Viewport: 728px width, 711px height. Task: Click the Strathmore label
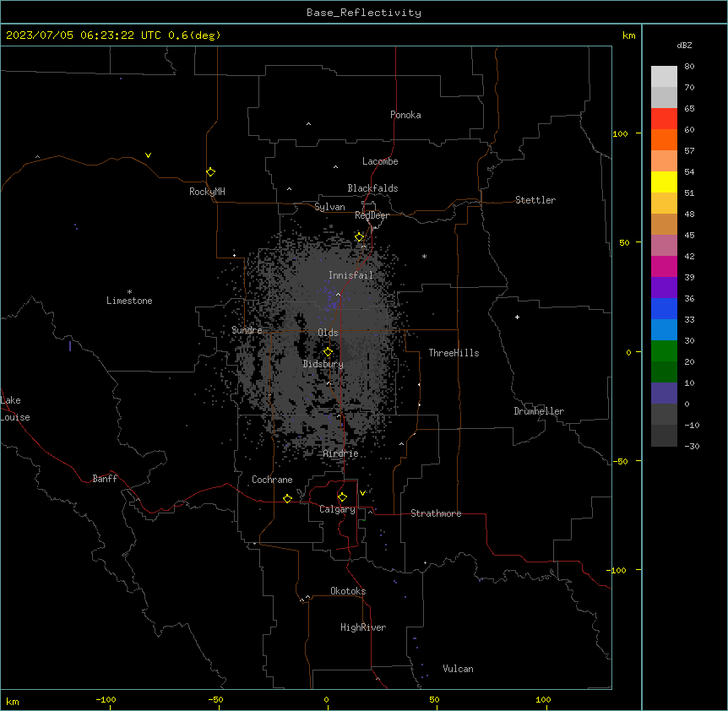pos(436,513)
